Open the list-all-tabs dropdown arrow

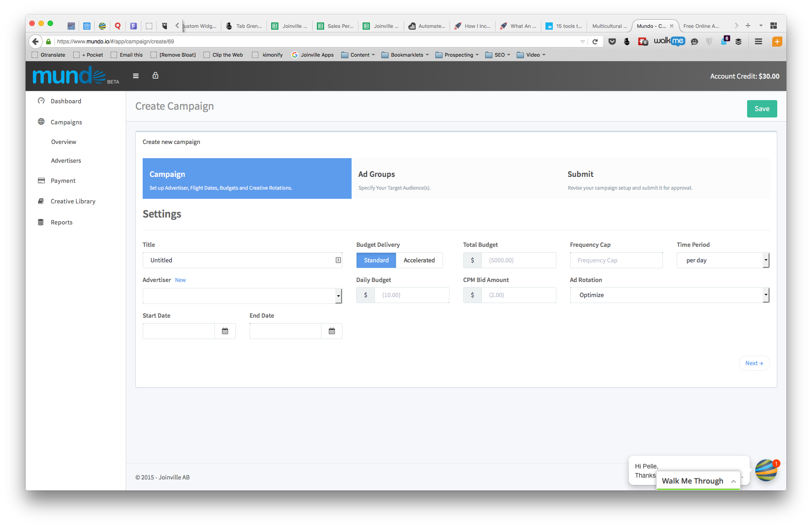click(x=761, y=26)
